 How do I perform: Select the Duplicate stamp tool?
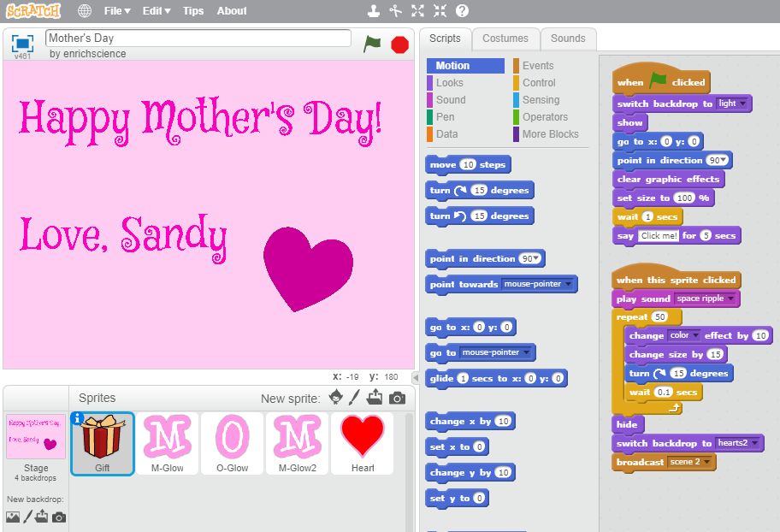coord(373,11)
